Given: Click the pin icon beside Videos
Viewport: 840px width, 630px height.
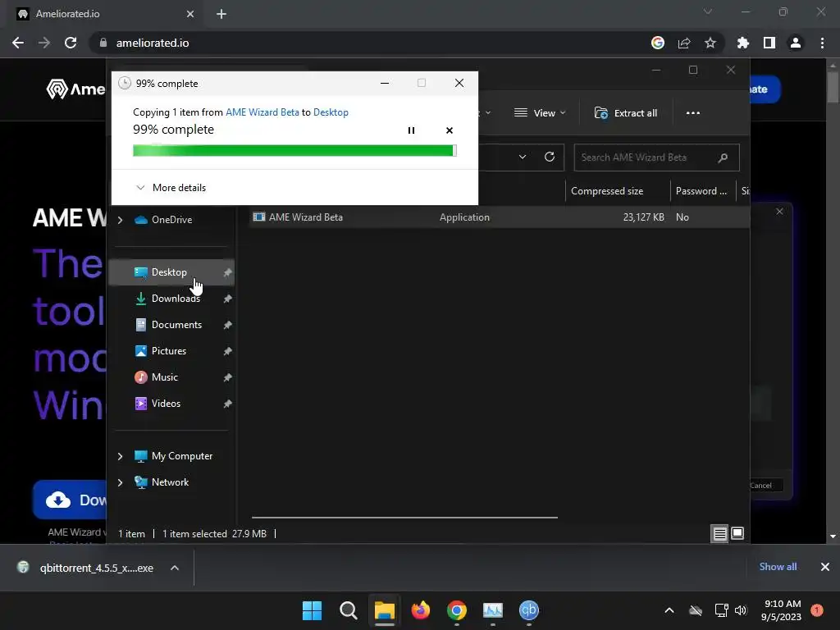Looking at the screenshot, I should (x=227, y=404).
